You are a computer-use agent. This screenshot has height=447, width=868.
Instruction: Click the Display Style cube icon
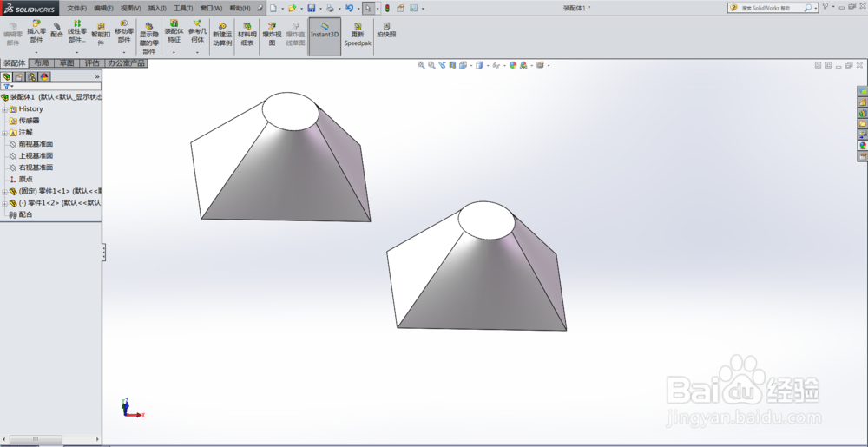pyautogui.click(x=479, y=65)
